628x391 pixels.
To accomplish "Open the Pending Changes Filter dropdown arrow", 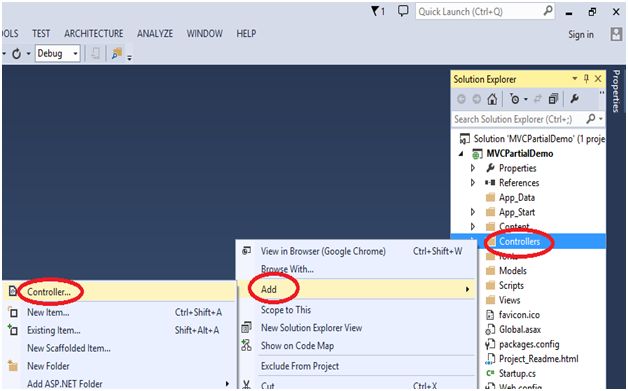I will coord(526,99).
